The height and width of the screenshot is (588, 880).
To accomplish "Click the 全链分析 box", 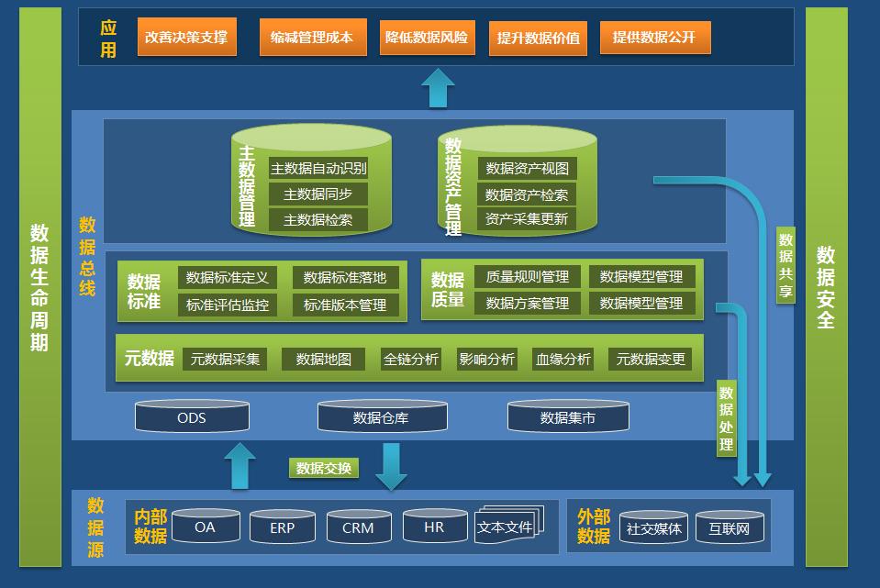I will [x=411, y=359].
